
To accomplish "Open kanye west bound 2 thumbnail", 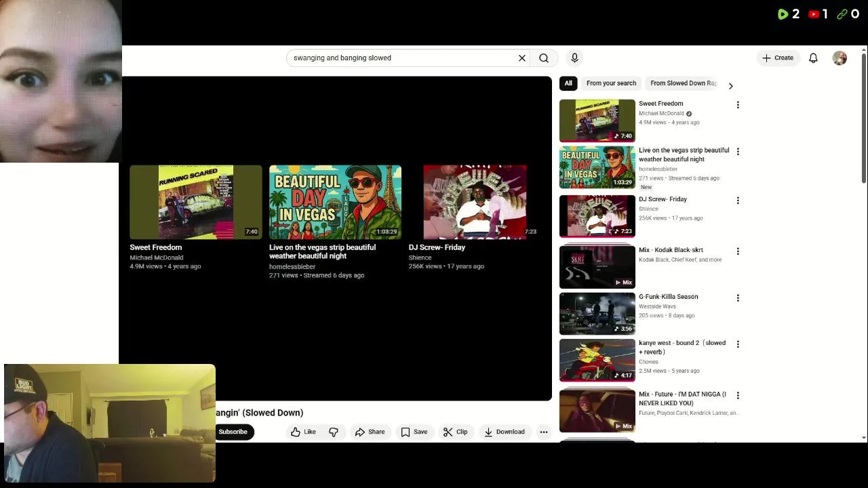I will tap(597, 360).
